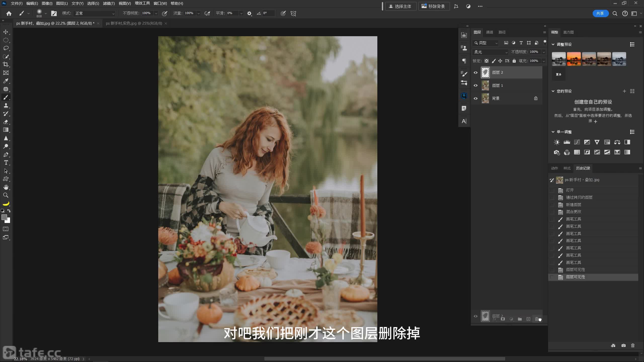The width and height of the screenshot is (644, 362).
Task: Select the Crop tool
Action: (6, 64)
